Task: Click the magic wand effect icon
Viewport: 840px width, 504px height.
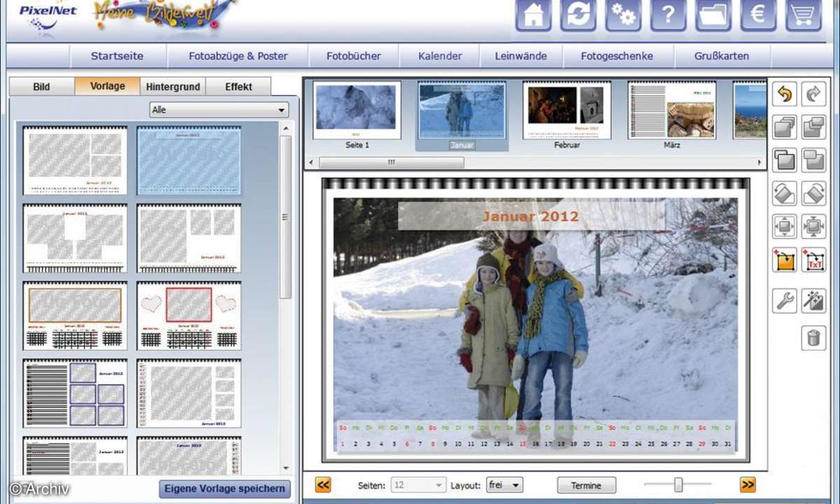Action: click(813, 301)
